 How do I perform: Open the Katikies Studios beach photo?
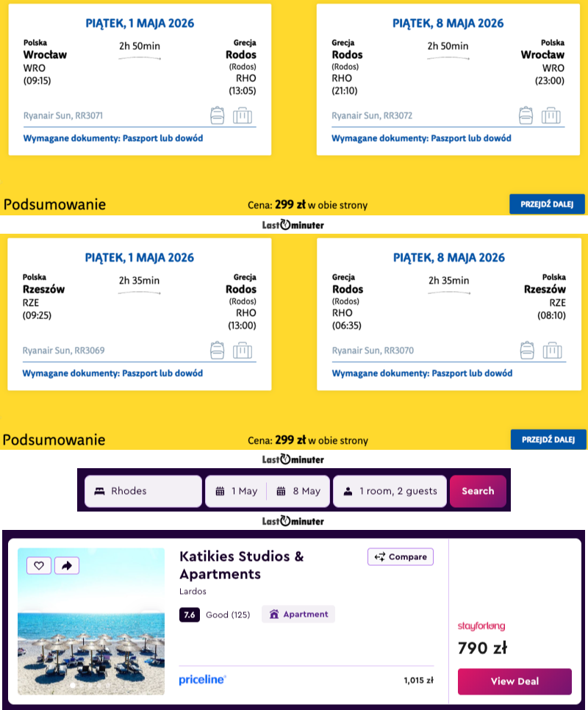pyautogui.click(x=91, y=632)
